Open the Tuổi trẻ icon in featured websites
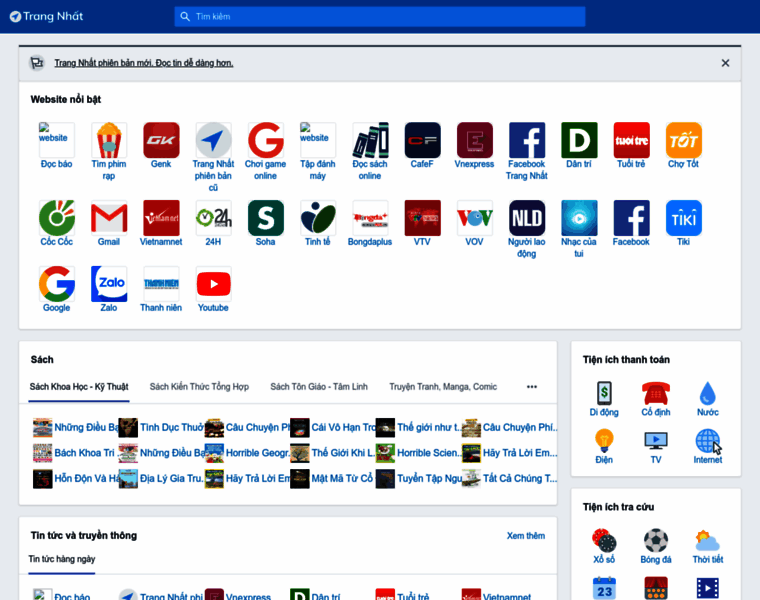 [632, 140]
